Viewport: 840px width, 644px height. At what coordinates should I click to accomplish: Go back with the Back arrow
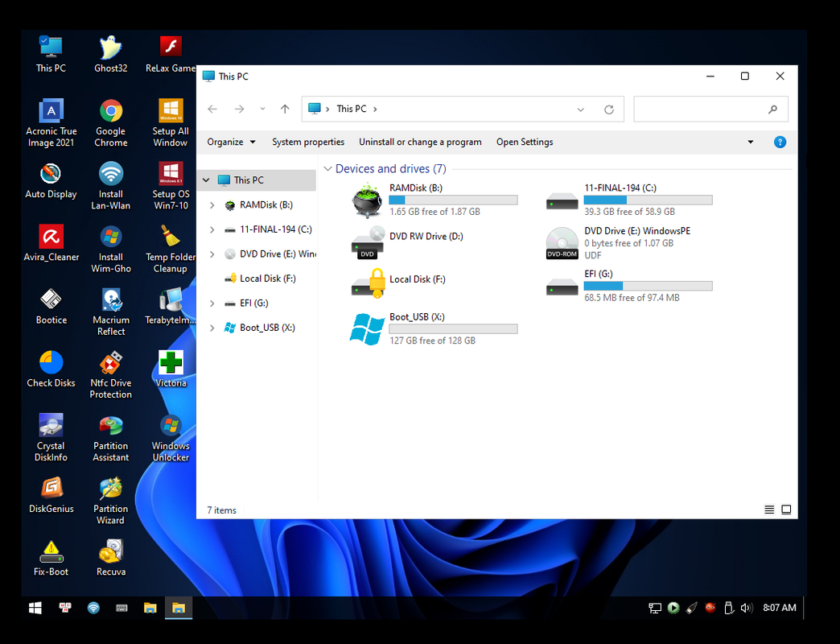[x=212, y=109]
